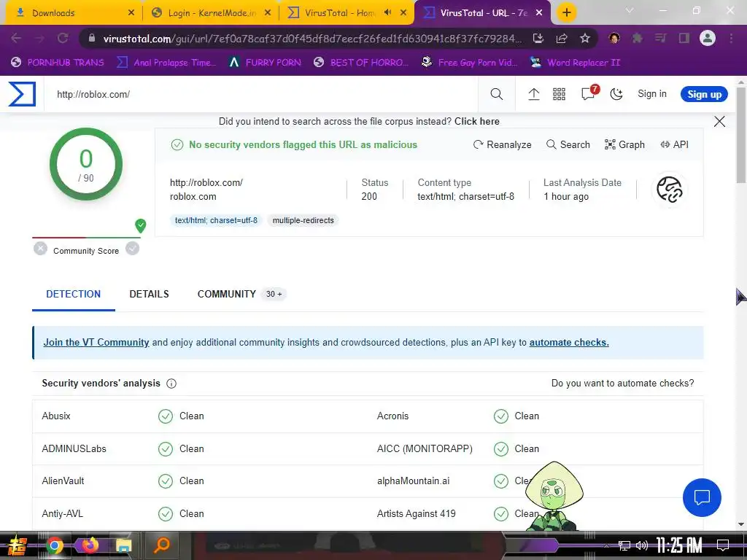Open Firefox from the taskbar
747x560 pixels.
90,545
